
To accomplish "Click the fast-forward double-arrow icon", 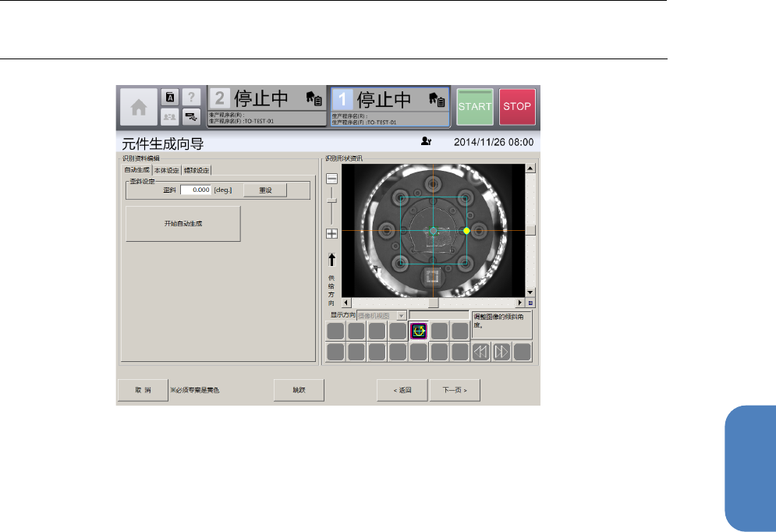I will coord(501,352).
